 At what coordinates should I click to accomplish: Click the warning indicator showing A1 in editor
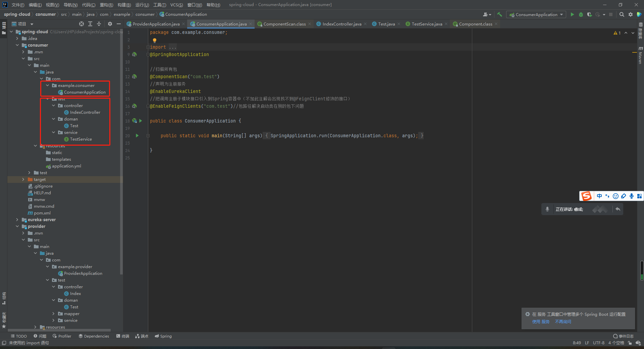click(617, 33)
